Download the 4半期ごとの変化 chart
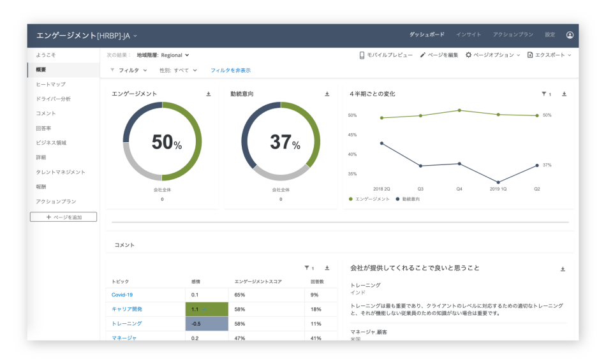 pos(564,94)
